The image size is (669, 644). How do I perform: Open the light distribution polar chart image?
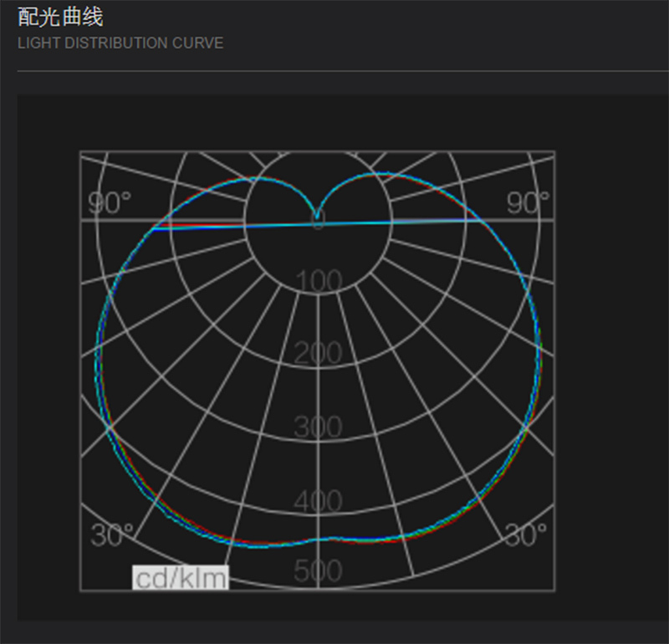click(318, 371)
